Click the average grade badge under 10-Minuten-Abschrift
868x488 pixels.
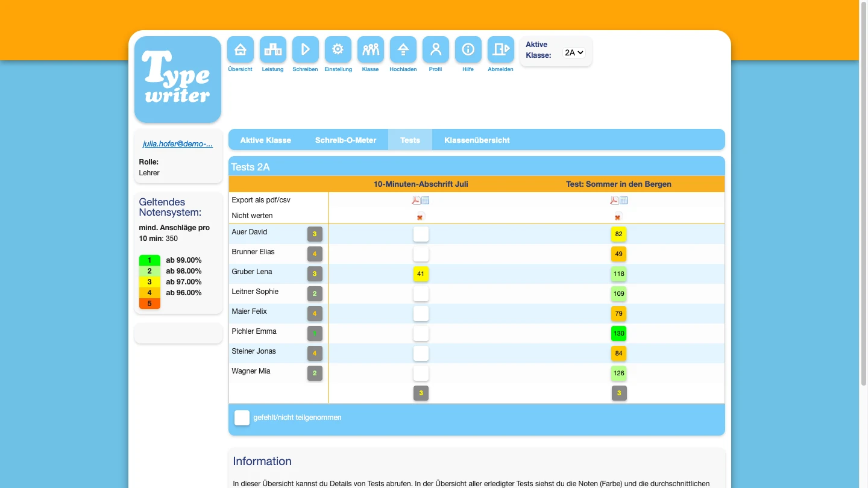421,393
